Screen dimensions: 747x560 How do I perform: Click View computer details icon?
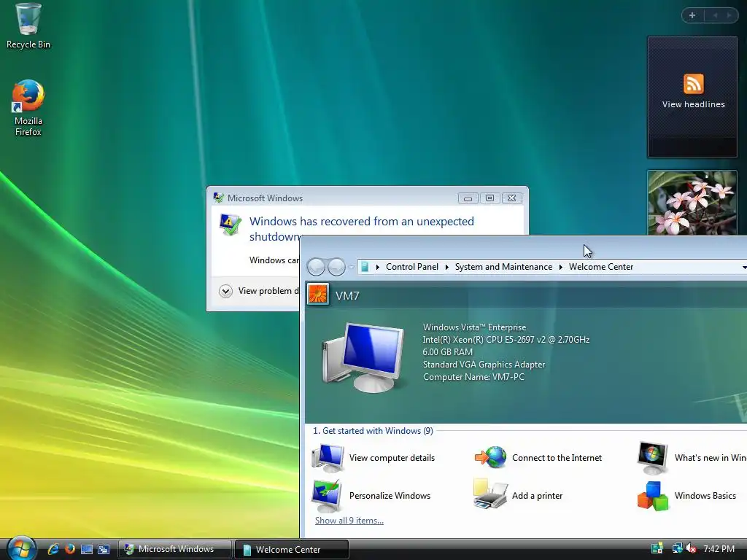(328, 457)
